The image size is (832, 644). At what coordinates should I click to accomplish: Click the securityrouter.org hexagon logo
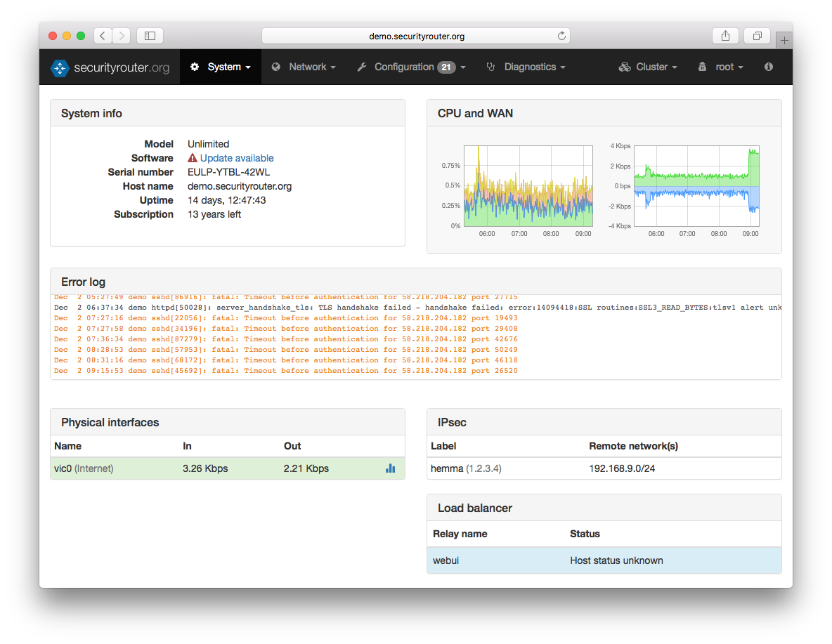pos(60,67)
